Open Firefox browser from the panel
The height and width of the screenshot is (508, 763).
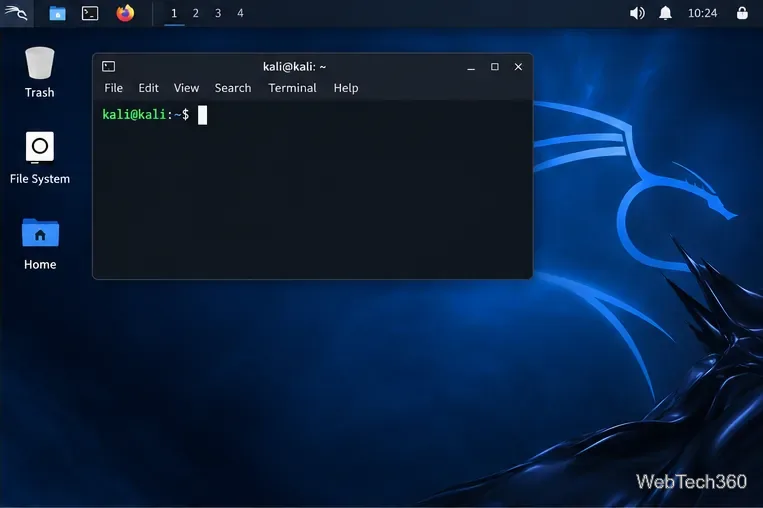125,13
